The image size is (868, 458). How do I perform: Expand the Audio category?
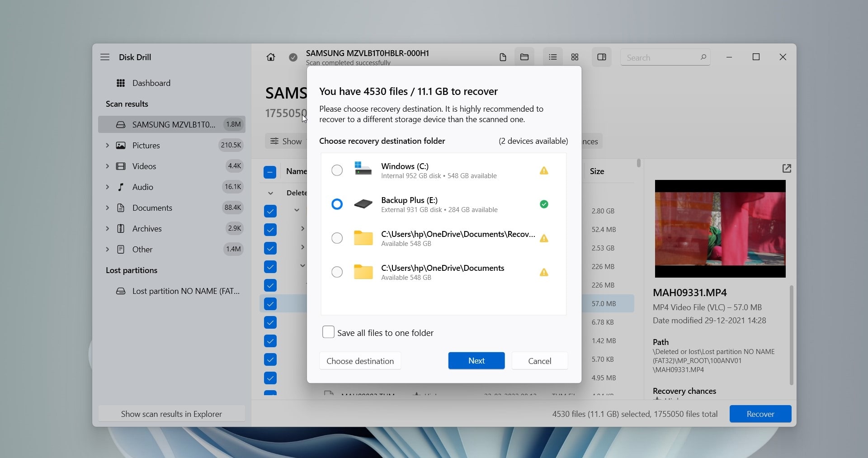click(107, 187)
